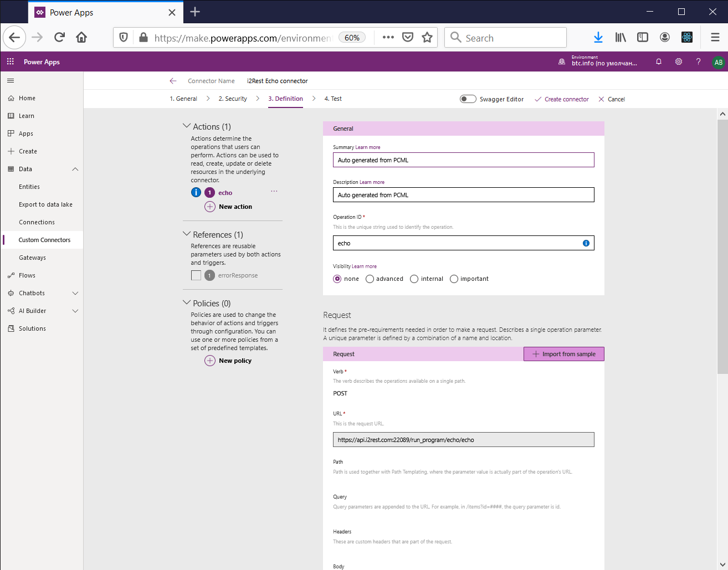This screenshot has width=728, height=570.
Task: Bookmark this page with the star
Action: [x=427, y=37]
